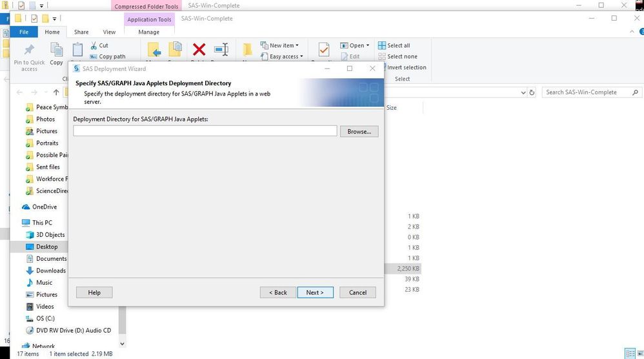
Task: Click Quick Access properties checkmark icon
Action: pyautogui.click(x=34, y=19)
